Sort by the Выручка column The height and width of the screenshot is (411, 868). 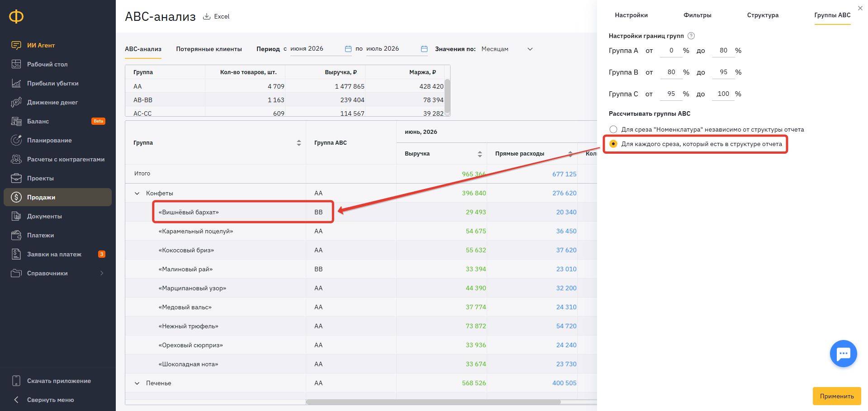coord(480,154)
